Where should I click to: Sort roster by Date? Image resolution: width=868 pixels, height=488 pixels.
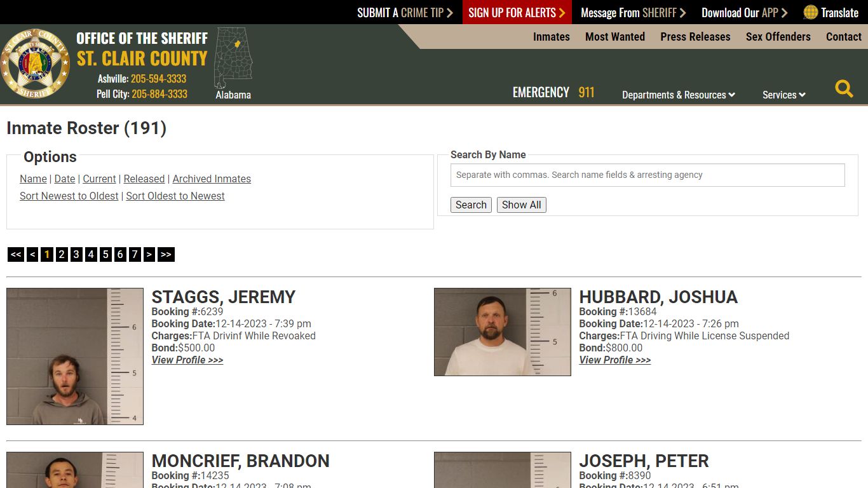[65, 179]
